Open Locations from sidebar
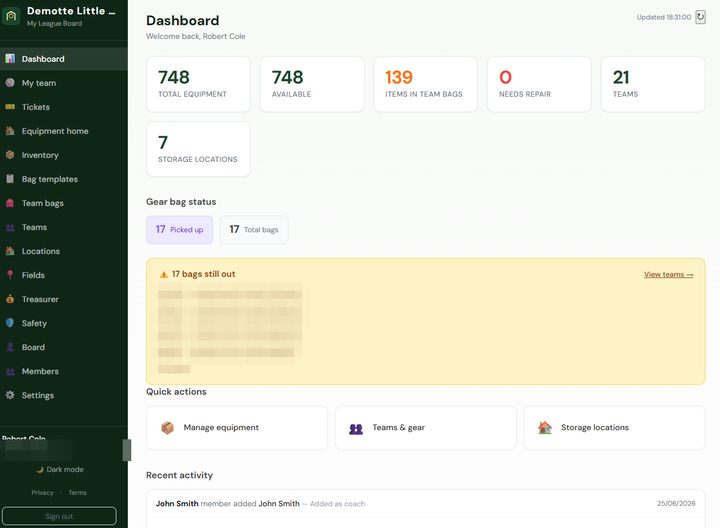 pos(64,251)
